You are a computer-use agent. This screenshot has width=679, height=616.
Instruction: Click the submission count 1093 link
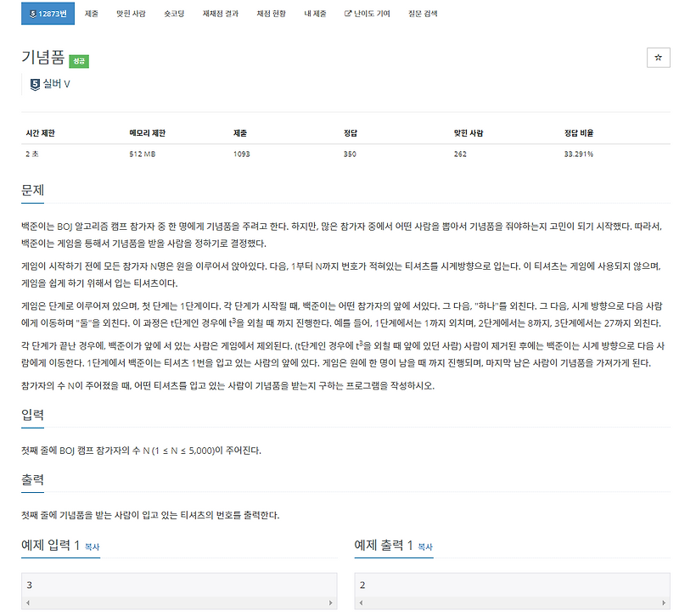[240, 154]
